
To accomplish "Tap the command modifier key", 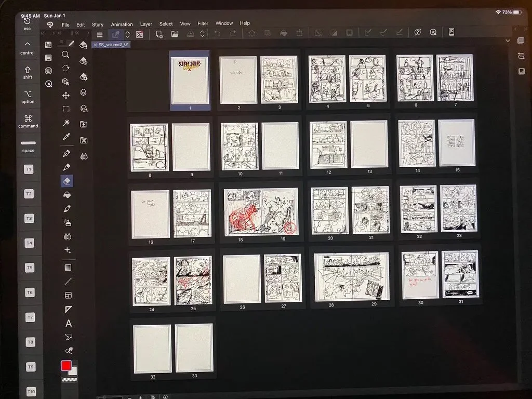I will [x=28, y=122].
